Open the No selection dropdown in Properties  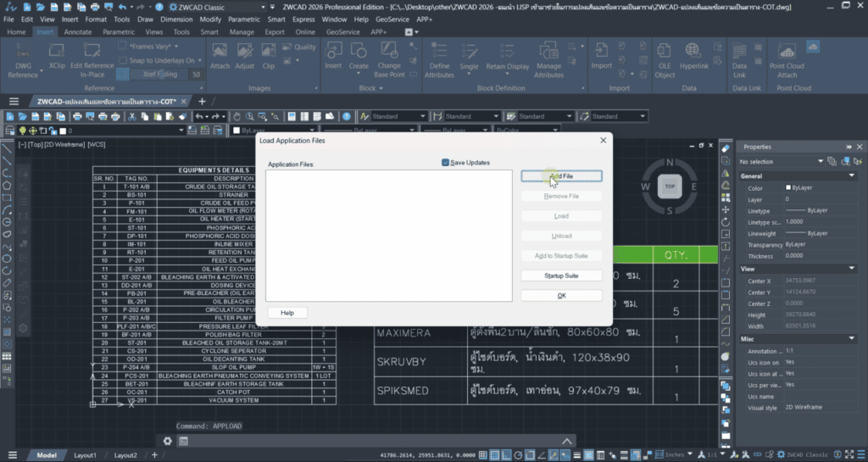(820, 161)
